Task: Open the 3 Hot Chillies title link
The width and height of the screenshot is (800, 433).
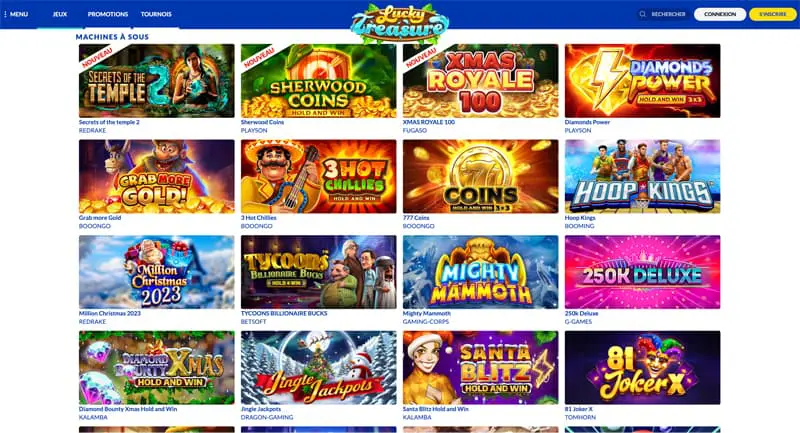Action: [259, 218]
